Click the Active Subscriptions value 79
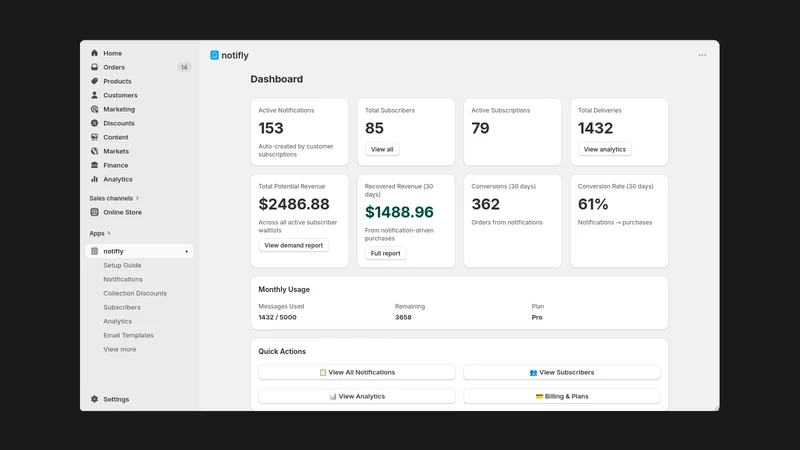The width and height of the screenshot is (800, 450). point(480,128)
